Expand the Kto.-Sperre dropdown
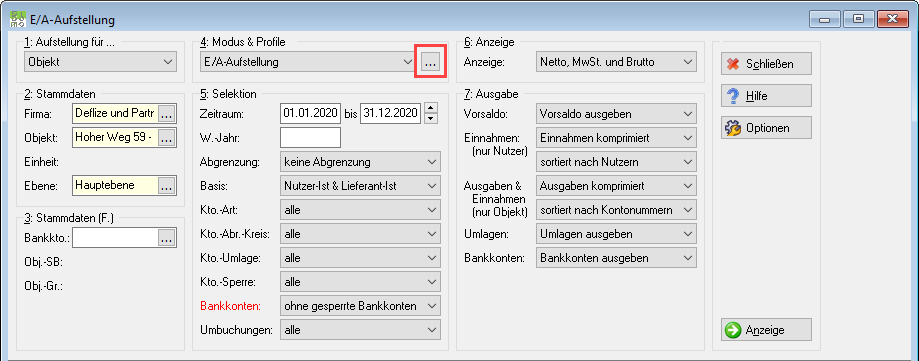 360,282
